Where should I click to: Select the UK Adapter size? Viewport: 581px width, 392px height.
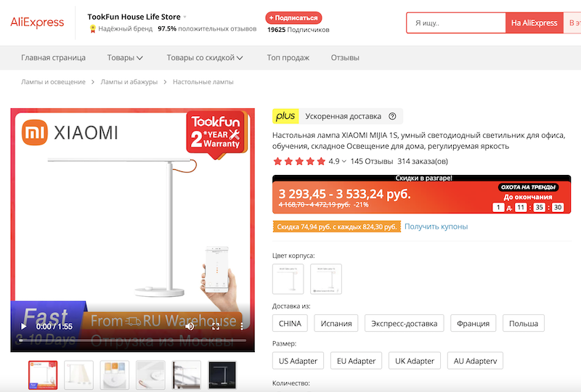[414, 361]
